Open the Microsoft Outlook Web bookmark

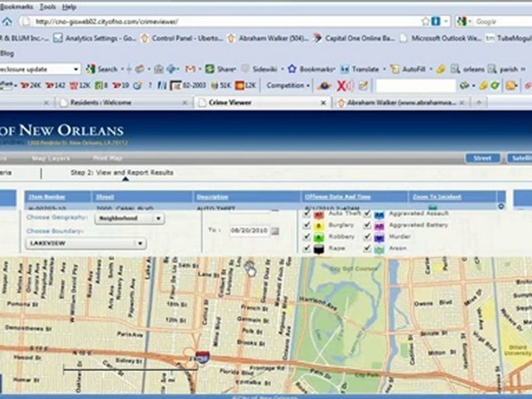441,38
